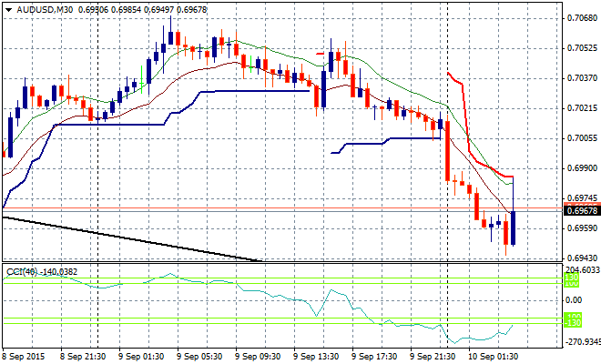This screenshot has height=364, width=601.
Task: Click the -270.9345 CCI scale minimum
Action: (583, 342)
